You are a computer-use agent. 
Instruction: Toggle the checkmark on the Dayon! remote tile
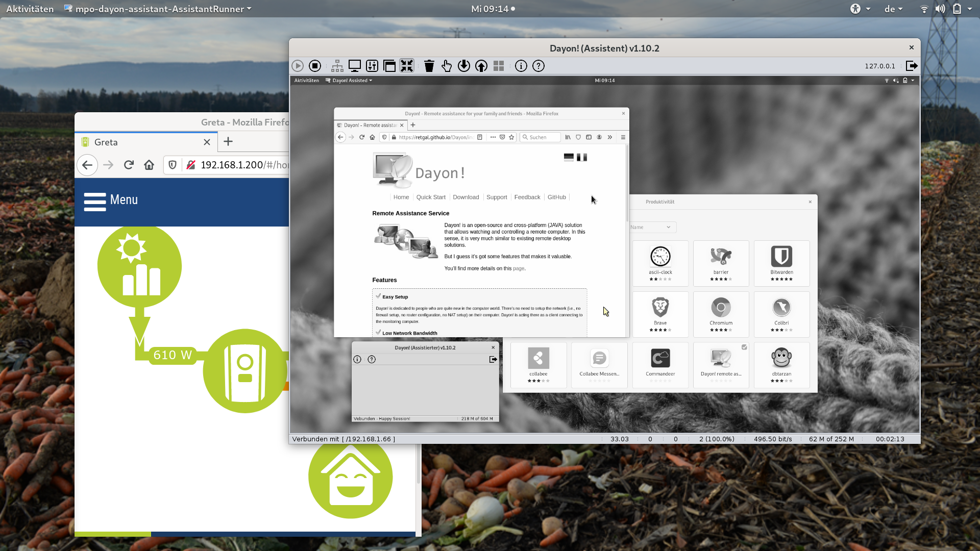744,347
